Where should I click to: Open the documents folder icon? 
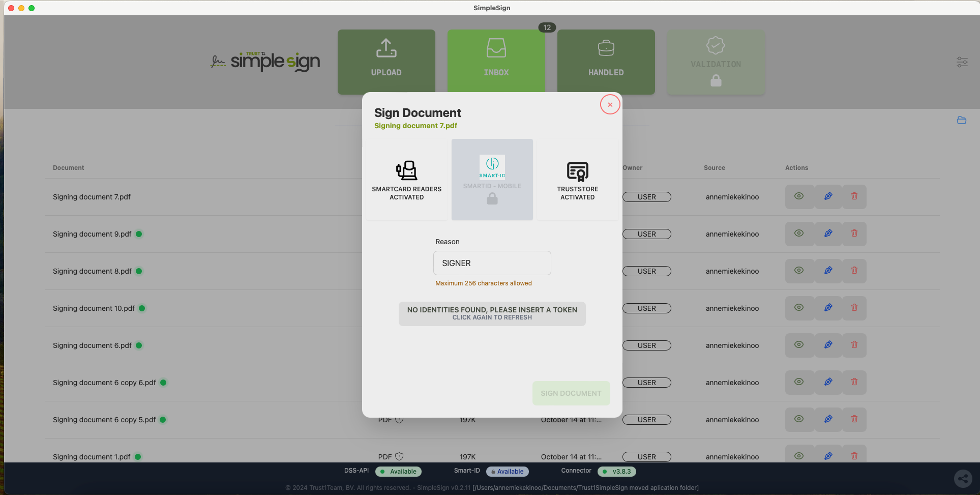tap(962, 121)
